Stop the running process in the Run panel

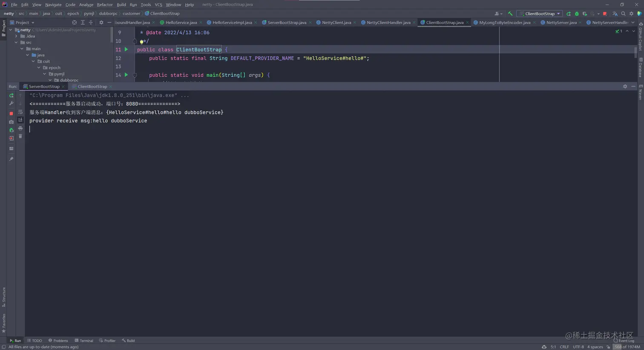(x=11, y=113)
